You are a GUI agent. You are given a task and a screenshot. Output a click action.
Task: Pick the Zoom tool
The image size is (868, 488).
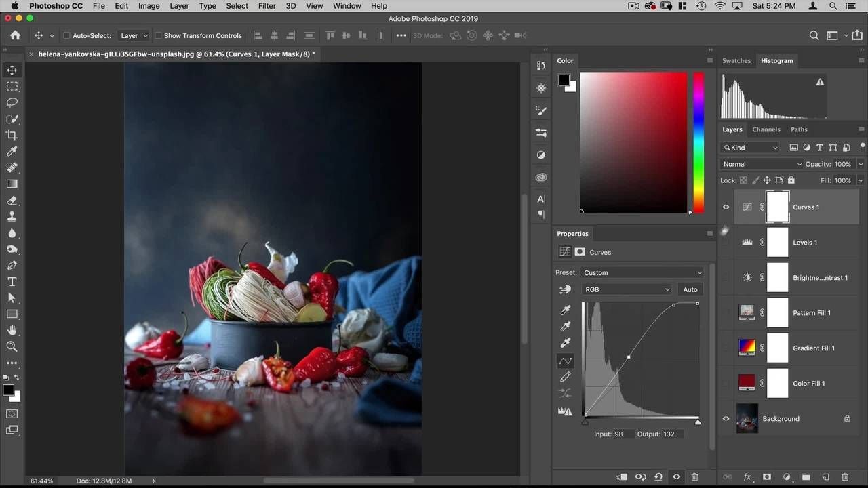[x=12, y=346]
